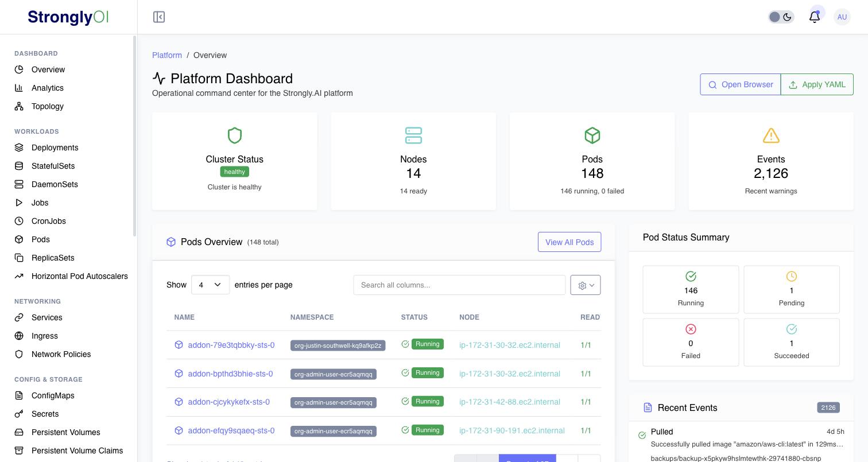Toggle dark mode switch
Image resolution: width=868 pixels, height=462 pixels.
781,17
